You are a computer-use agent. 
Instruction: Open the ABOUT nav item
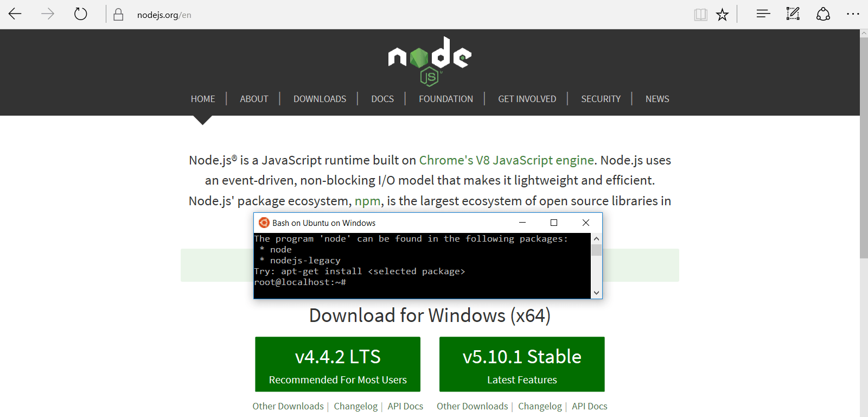point(254,99)
